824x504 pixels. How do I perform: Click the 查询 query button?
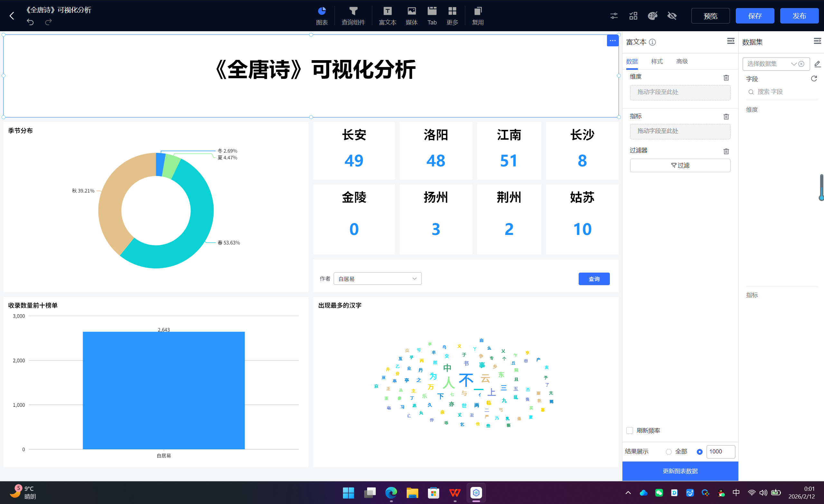click(594, 278)
